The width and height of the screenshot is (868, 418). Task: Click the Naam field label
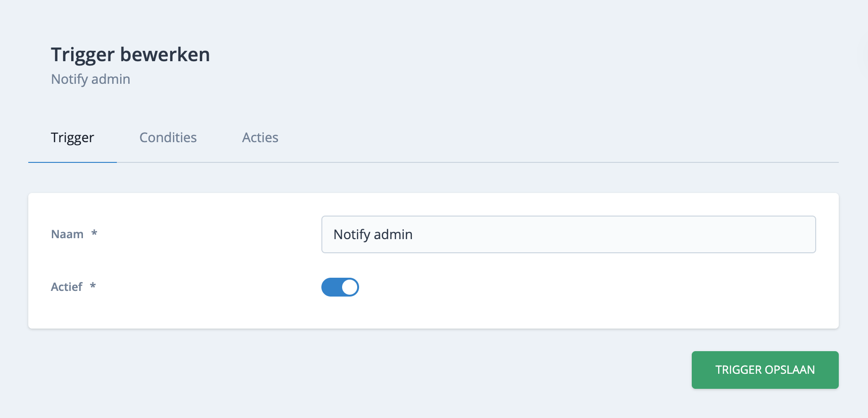[x=67, y=234]
